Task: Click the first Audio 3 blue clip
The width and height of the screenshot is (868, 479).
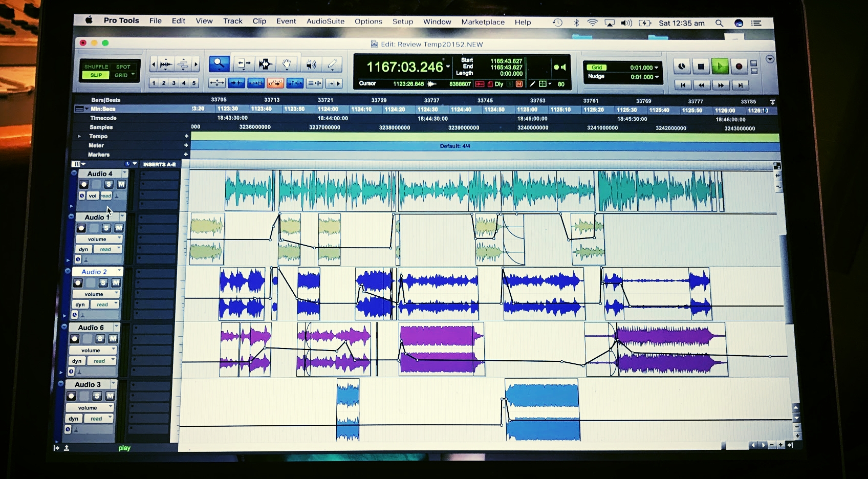Action: tap(348, 410)
